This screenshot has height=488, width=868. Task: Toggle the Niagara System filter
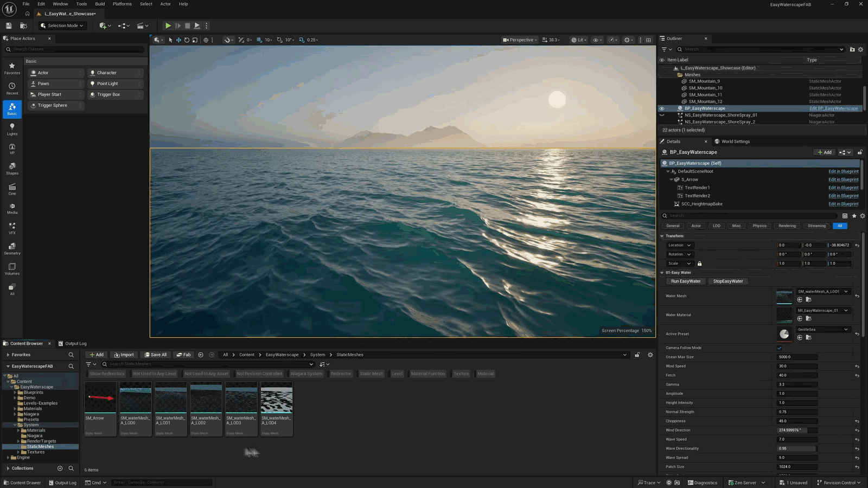click(306, 374)
